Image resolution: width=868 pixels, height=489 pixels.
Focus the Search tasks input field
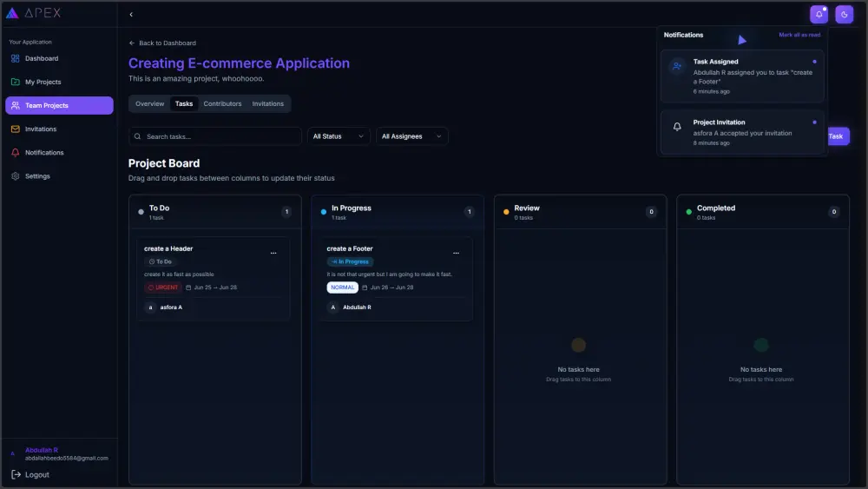(x=215, y=136)
